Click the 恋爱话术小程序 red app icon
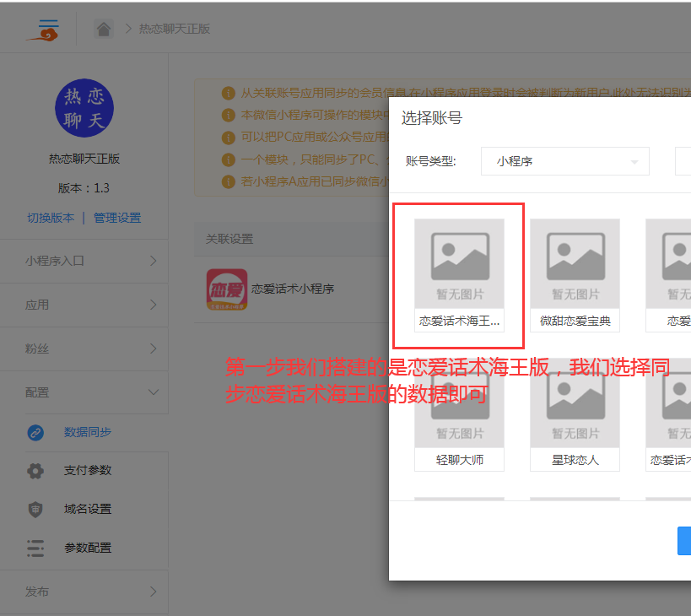This screenshot has width=691, height=616. [227, 289]
